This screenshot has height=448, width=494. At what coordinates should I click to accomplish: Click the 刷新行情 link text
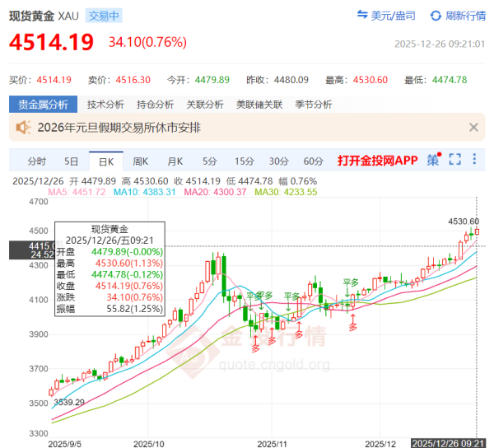point(465,16)
